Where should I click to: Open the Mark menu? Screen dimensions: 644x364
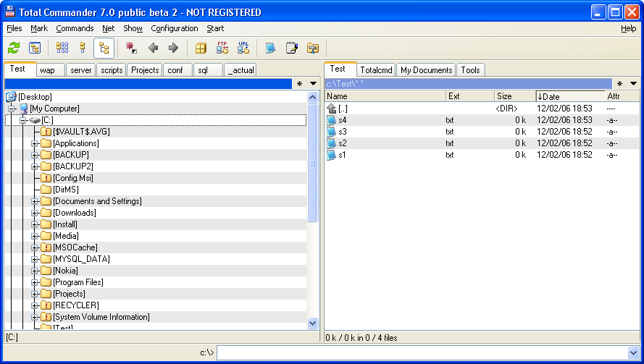39,28
